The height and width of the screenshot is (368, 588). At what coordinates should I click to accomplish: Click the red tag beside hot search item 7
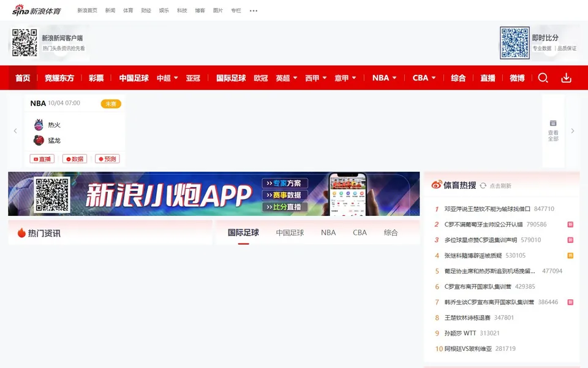(570, 302)
